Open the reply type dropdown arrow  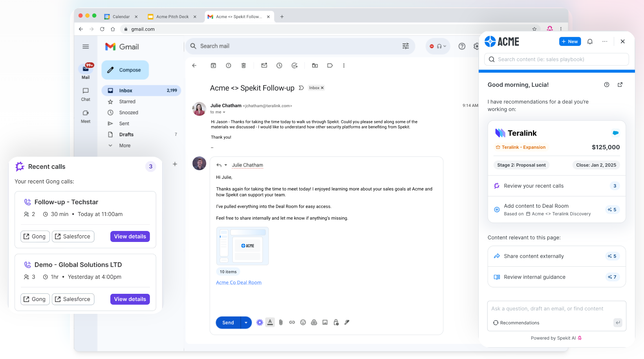pyautogui.click(x=226, y=165)
